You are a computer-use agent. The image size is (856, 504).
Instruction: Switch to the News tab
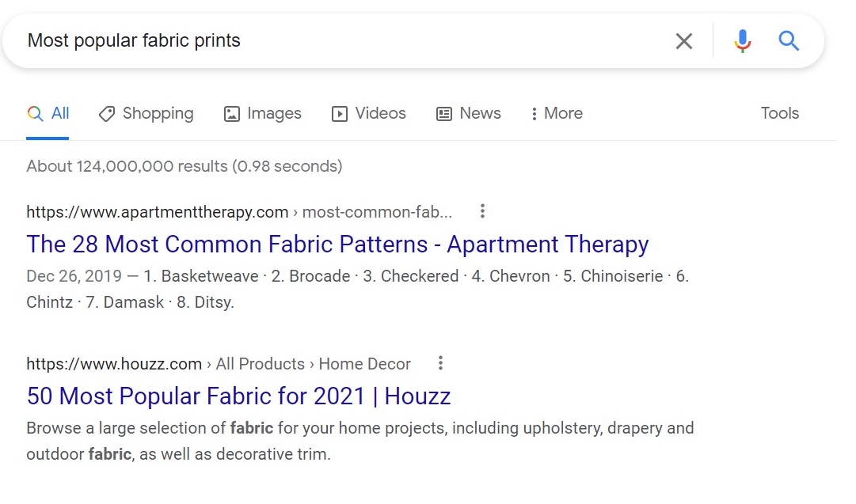coord(469,113)
